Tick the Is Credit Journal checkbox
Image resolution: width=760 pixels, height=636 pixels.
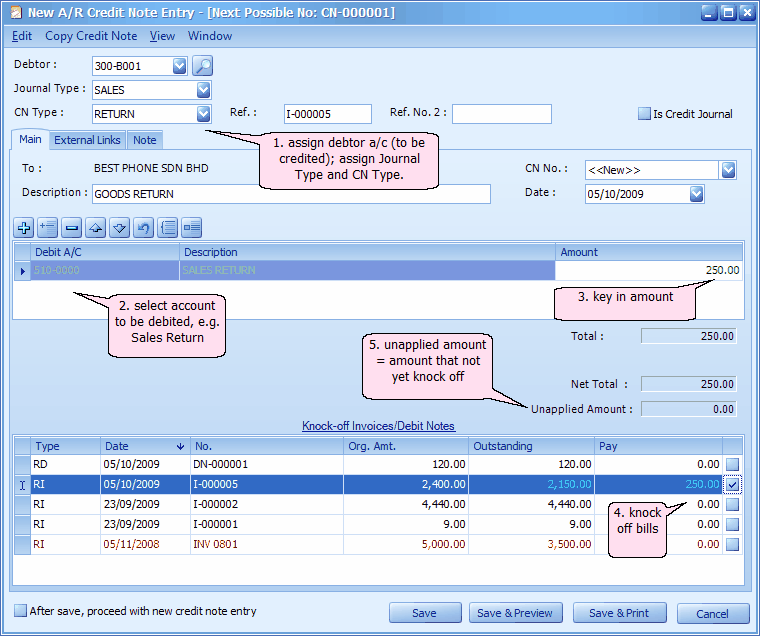pyautogui.click(x=644, y=114)
